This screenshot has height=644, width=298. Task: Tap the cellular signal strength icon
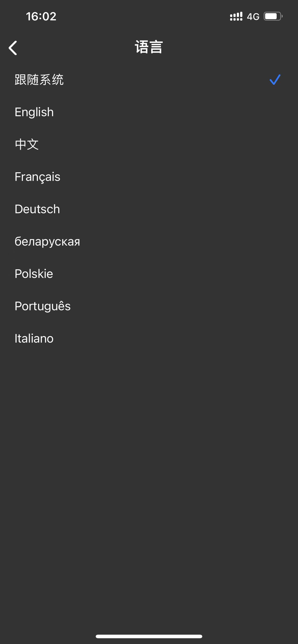(x=236, y=17)
